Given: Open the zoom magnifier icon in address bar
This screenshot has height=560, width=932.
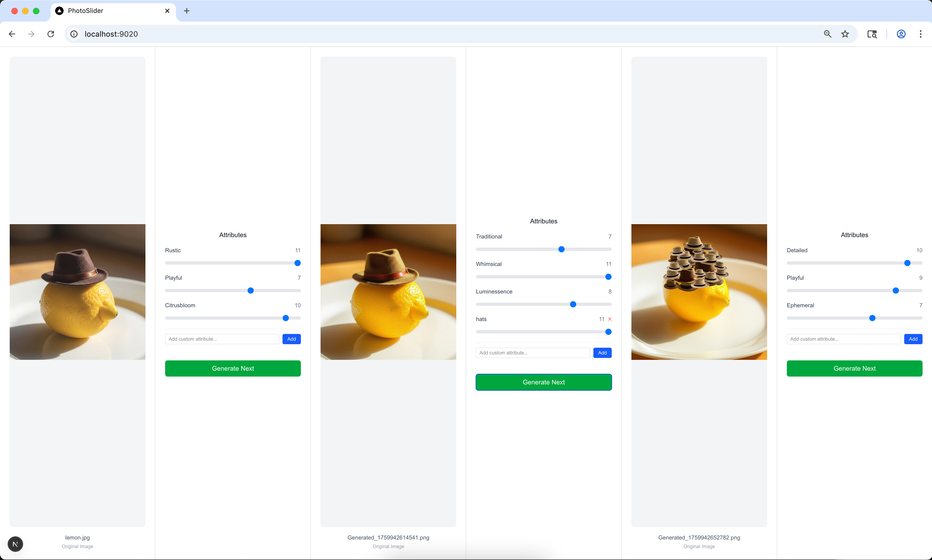Looking at the screenshot, I should pos(827,34).
